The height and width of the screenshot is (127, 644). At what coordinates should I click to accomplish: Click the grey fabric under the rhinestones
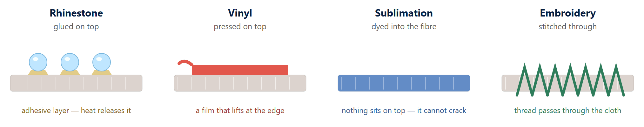click(76, 83)
